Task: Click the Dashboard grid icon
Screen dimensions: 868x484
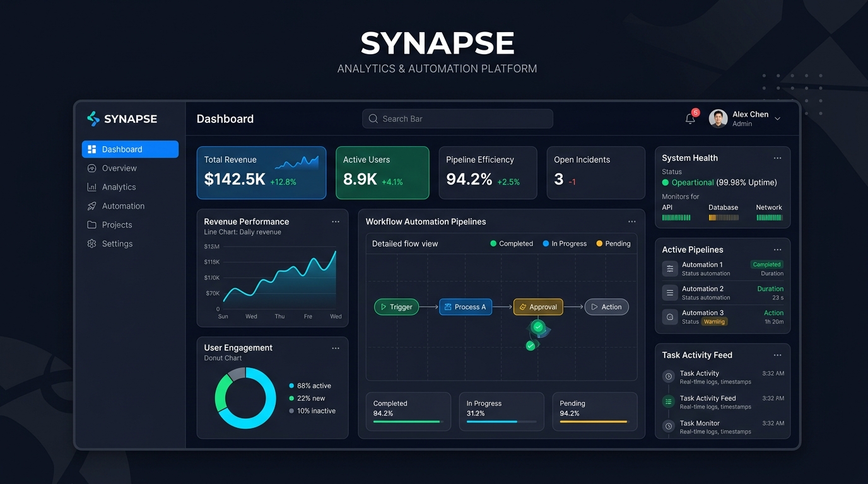Action: click(92, 149)
